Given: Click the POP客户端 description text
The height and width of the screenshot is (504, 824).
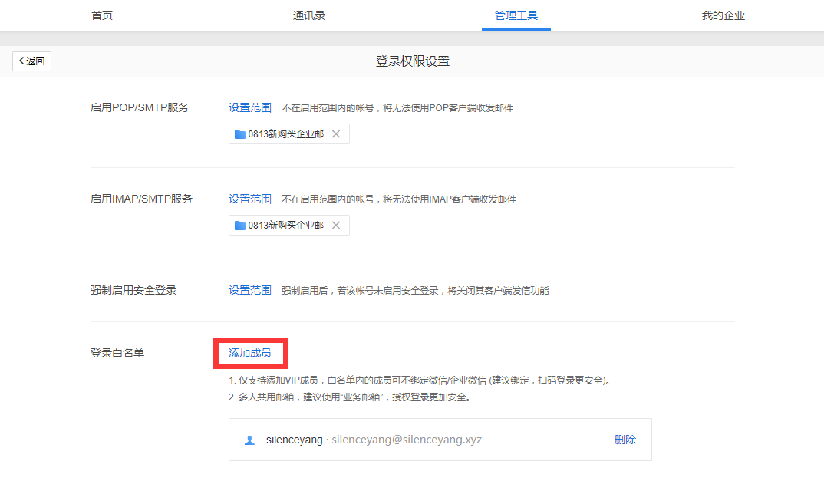Looking at the screenshot, I should click(397, 107).
